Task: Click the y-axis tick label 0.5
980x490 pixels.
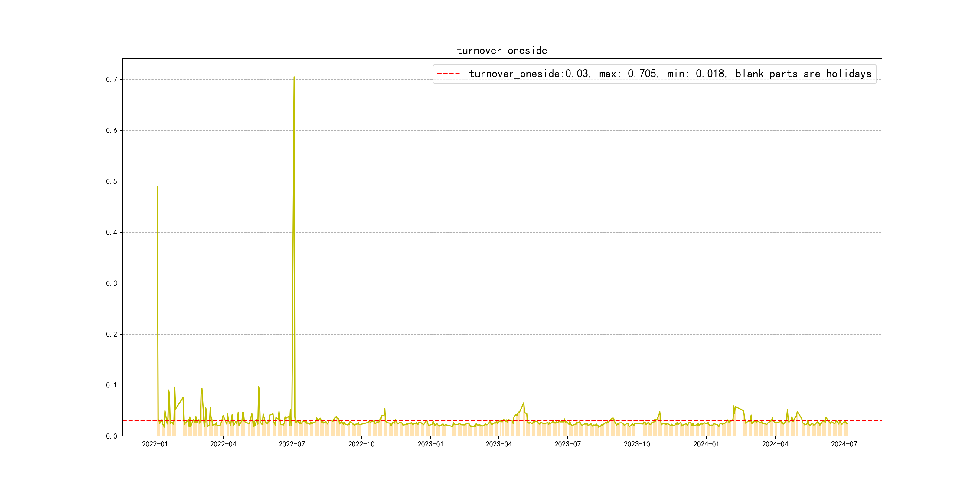Action: [x=112, y=181]
